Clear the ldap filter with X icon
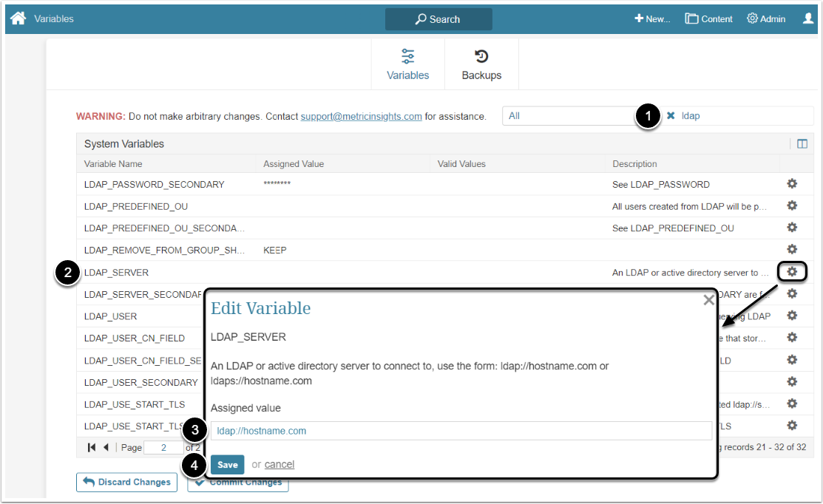This screenshot has width=823, height=504. 671,116
